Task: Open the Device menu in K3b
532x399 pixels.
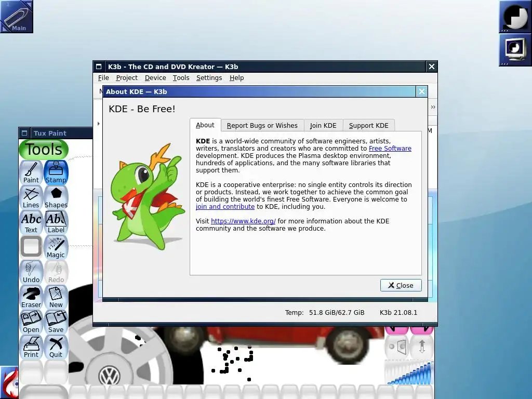Action: point(155,78)
